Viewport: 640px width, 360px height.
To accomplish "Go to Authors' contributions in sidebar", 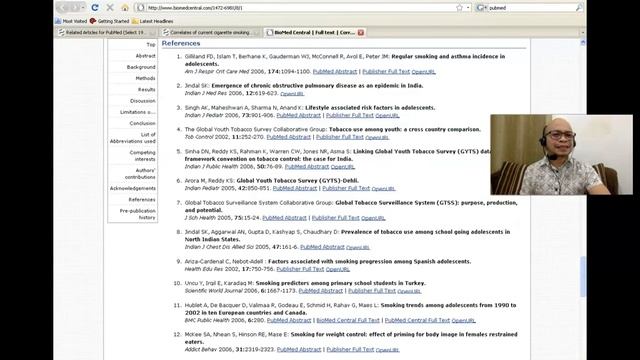I will [140, 173].
